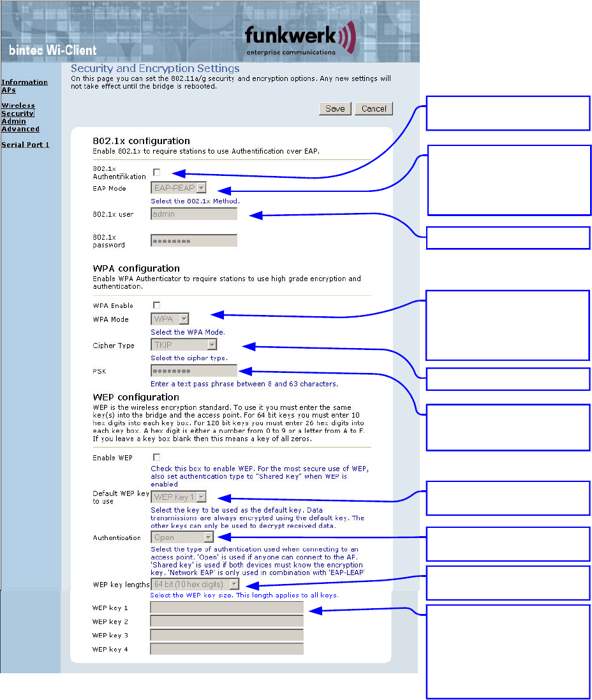Click the Cancel button
Screen dimensions: 592x700
(x=374, y=108)
